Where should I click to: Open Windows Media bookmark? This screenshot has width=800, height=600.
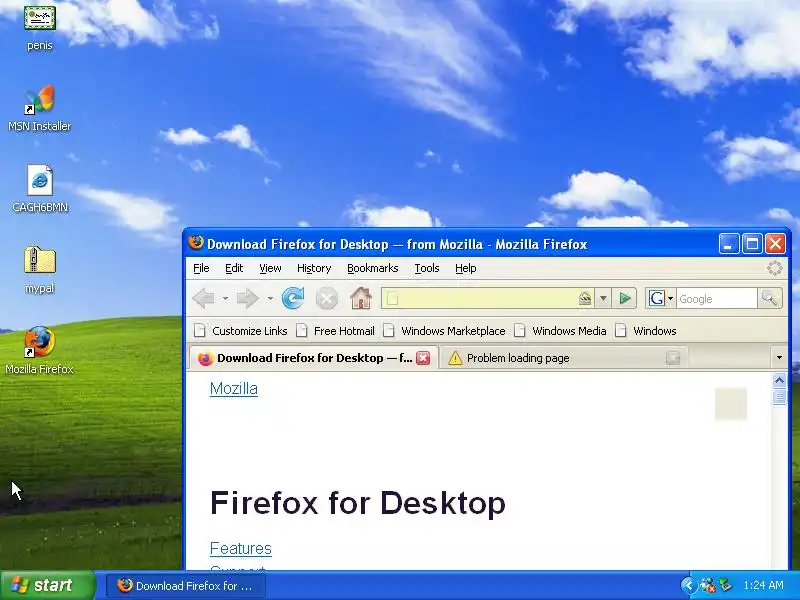[560, 331]
